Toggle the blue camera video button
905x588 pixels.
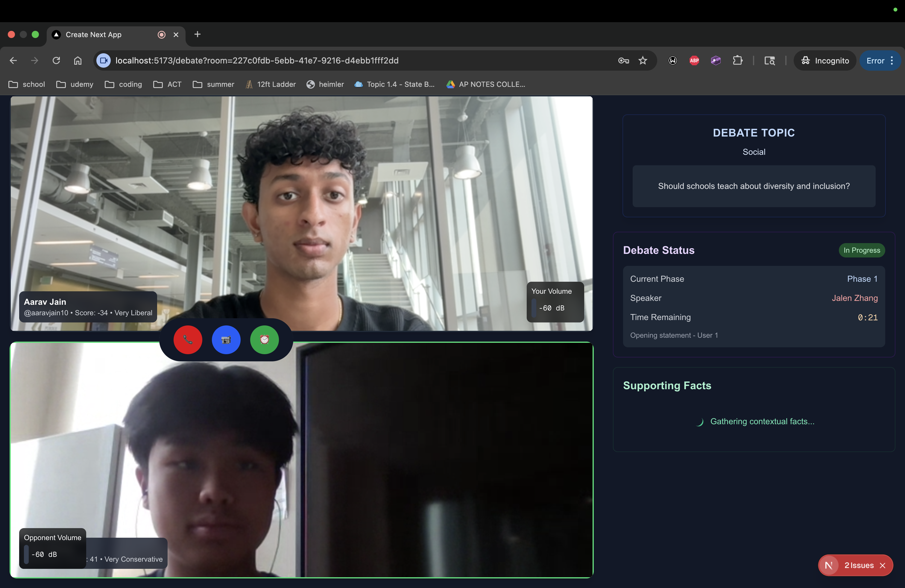tap(226, 340)
